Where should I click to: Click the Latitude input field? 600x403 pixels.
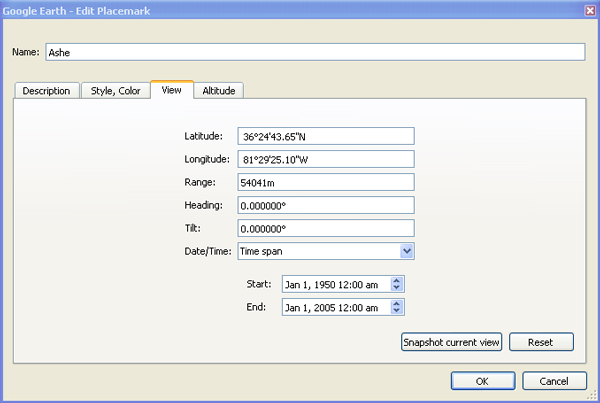click(326, 136)
